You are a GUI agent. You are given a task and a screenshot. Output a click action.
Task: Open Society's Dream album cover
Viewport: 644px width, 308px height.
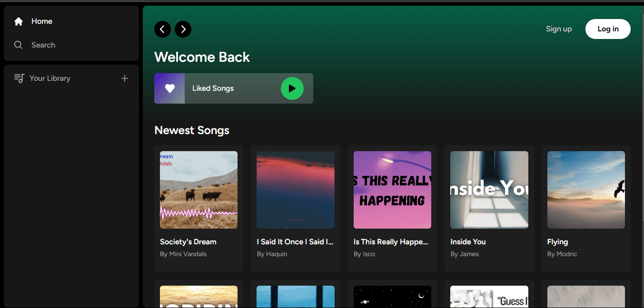click(198, 190)
